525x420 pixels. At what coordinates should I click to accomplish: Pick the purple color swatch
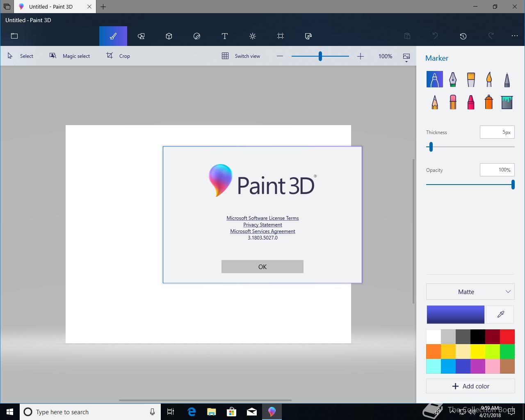tap(478, 366)
